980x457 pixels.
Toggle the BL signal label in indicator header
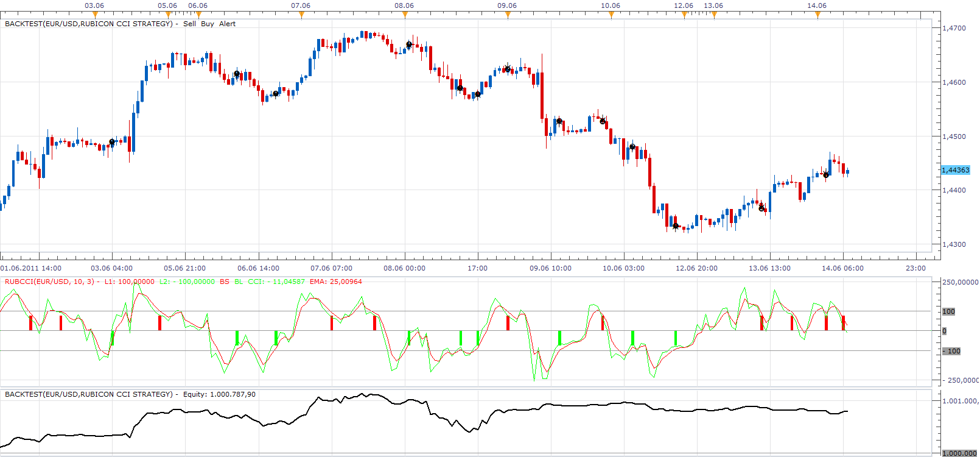239,282
